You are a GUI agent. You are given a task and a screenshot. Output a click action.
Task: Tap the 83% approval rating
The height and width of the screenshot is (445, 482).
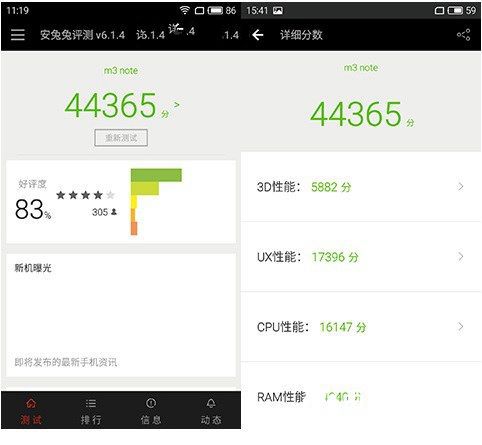pos(33,209)
